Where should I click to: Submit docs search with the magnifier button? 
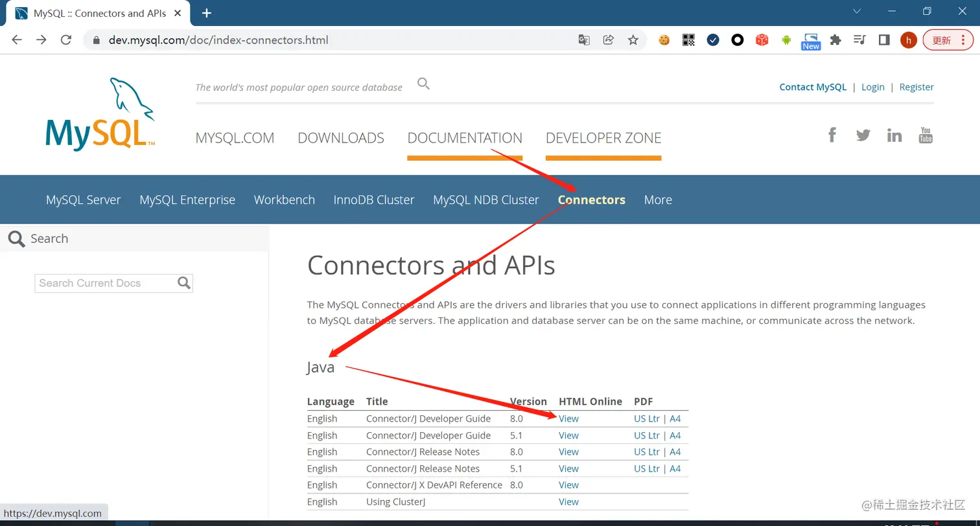(184, 283)
